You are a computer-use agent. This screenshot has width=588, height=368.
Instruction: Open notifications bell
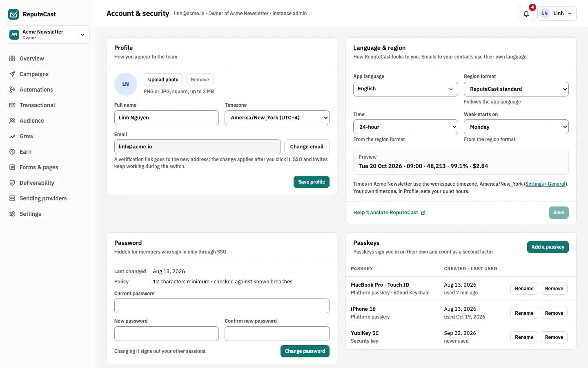point(526,13)
